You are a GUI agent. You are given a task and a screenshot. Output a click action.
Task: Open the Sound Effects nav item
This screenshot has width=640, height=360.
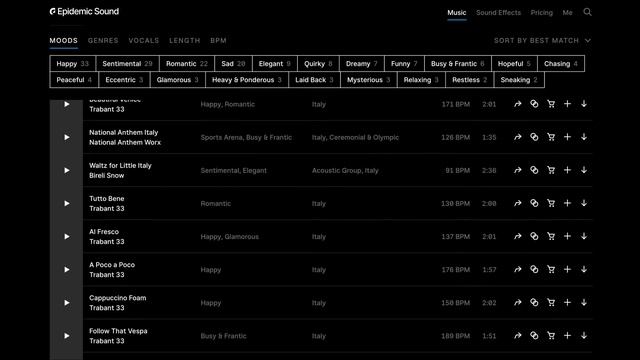coord(498,13)
